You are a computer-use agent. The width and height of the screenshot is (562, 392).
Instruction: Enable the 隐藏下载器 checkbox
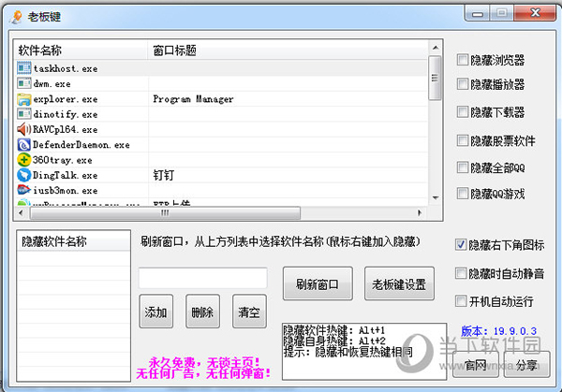[x=463, y=112]
